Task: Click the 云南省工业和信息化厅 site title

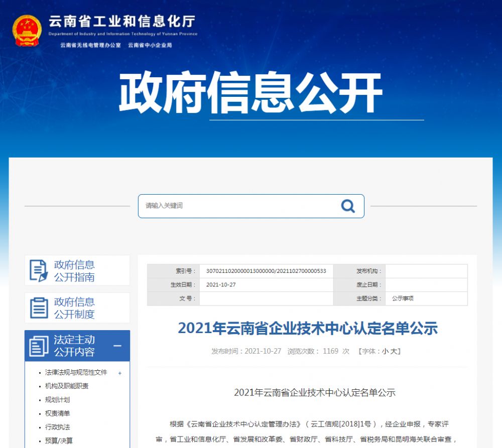Action: click(122, 22)
